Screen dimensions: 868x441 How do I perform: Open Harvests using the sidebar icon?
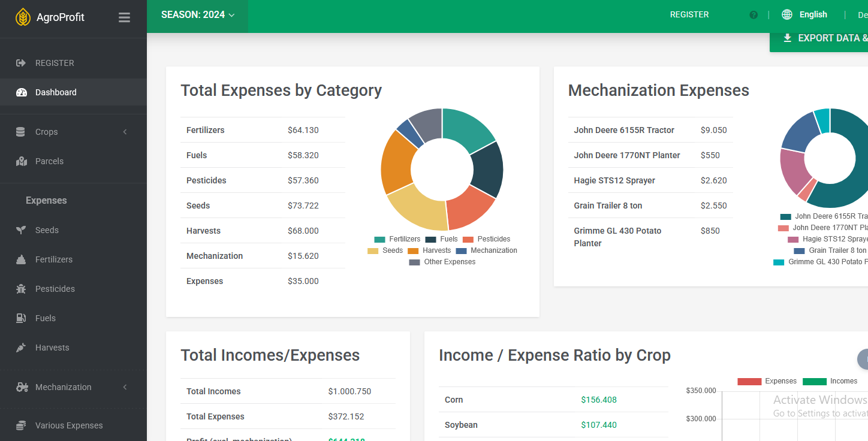click(x=20, y=347)
